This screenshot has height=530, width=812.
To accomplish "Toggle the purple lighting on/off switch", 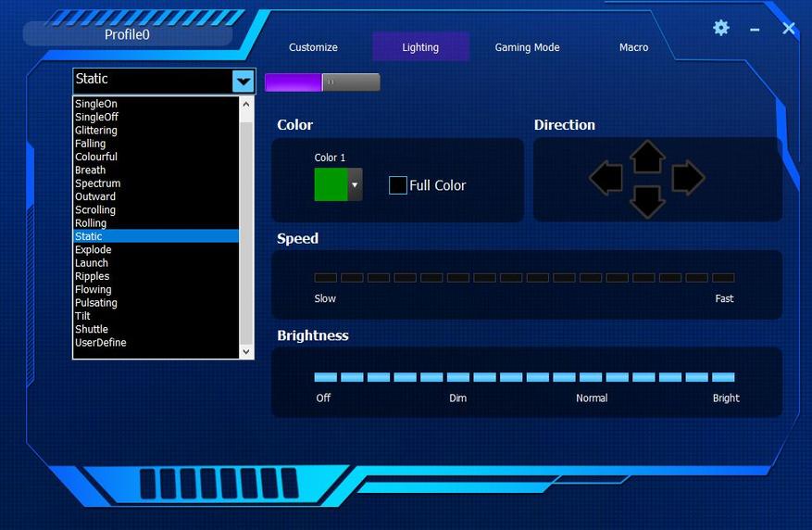I will point(322,82).
